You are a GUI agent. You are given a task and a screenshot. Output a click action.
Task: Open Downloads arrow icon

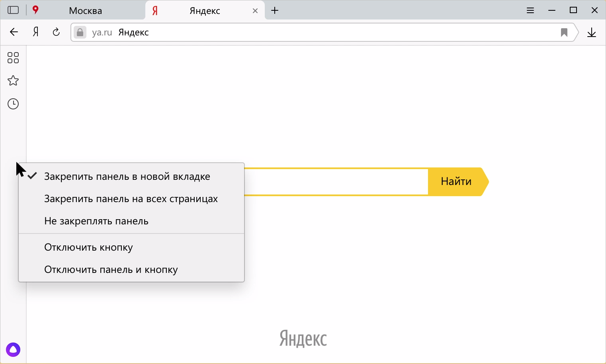[x=592, y=32]
